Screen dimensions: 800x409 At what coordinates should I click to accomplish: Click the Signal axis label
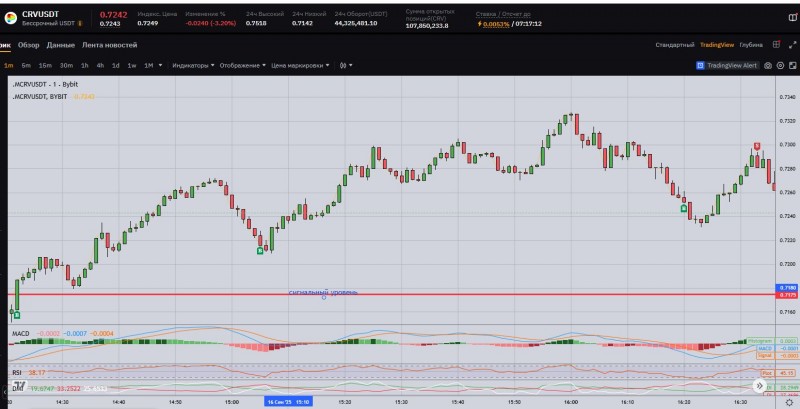tap(764, 355)
